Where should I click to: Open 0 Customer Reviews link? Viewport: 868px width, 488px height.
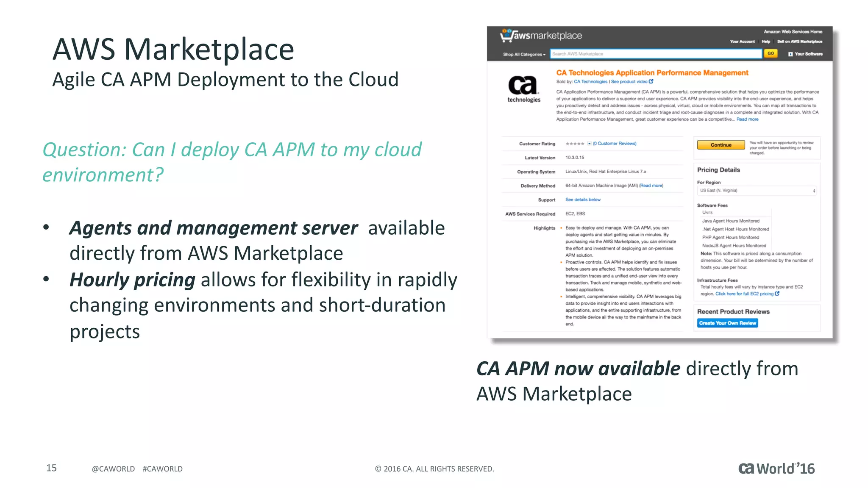[x=615, y=144]
